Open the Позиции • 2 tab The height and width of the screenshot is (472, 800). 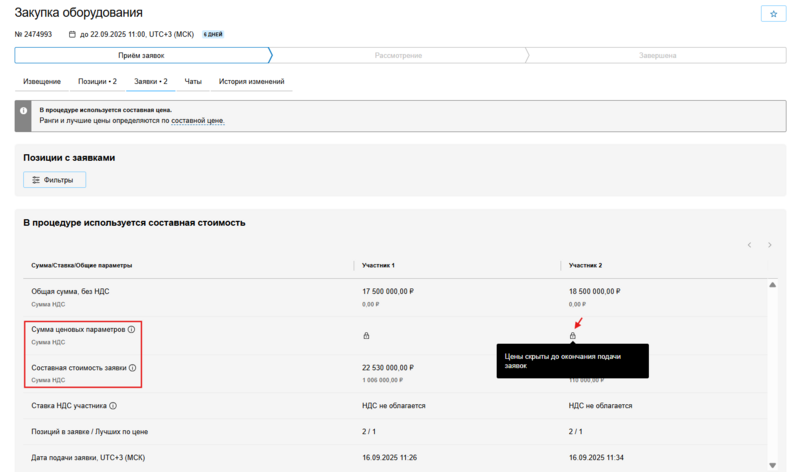point(97,81)
